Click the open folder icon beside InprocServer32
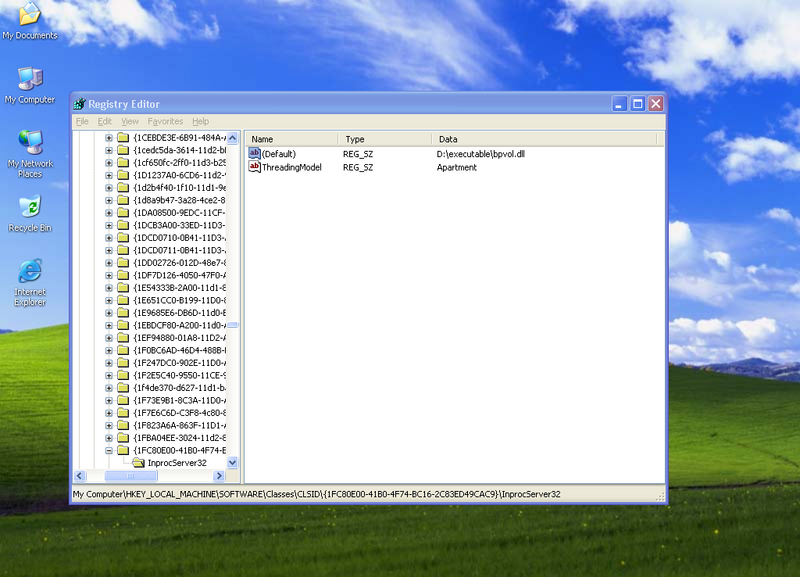The height and width of the screenshot is (577, 800). pos(138,463)
